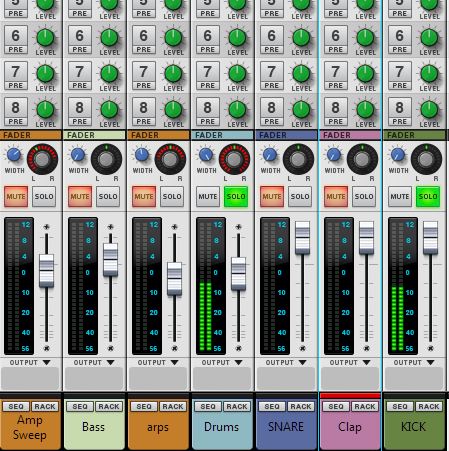The width and height of the screenshot is (449, 451).
Task: Click the pan knob on KICK channel
Action: pos(426,159)
